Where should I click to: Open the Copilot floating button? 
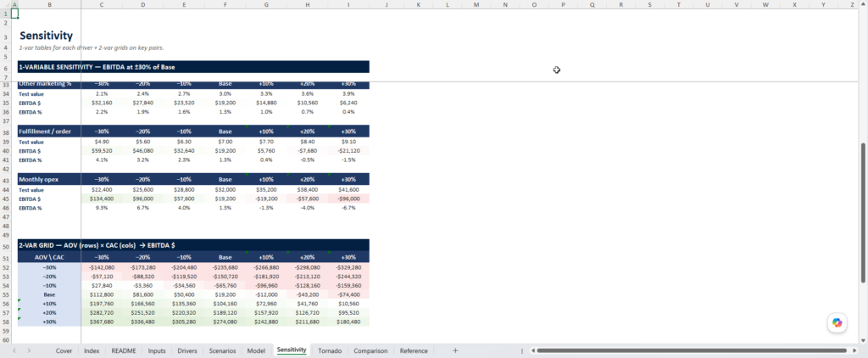point(837,322)
